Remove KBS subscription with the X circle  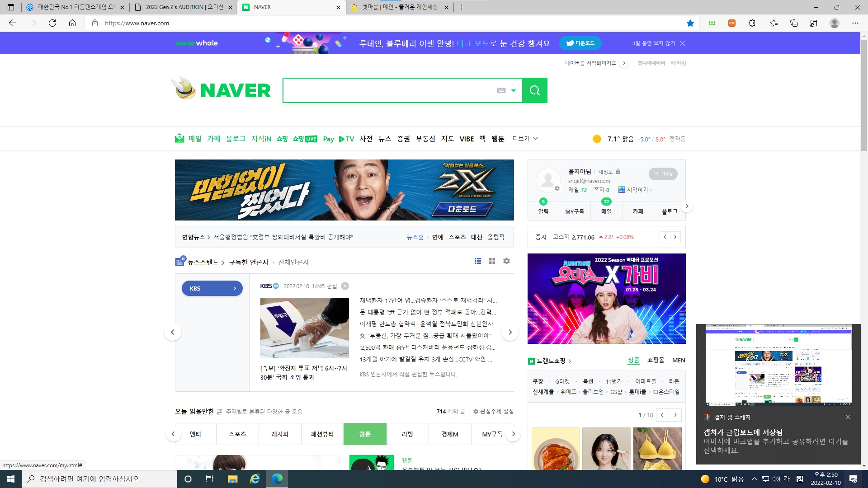[345, 286]
